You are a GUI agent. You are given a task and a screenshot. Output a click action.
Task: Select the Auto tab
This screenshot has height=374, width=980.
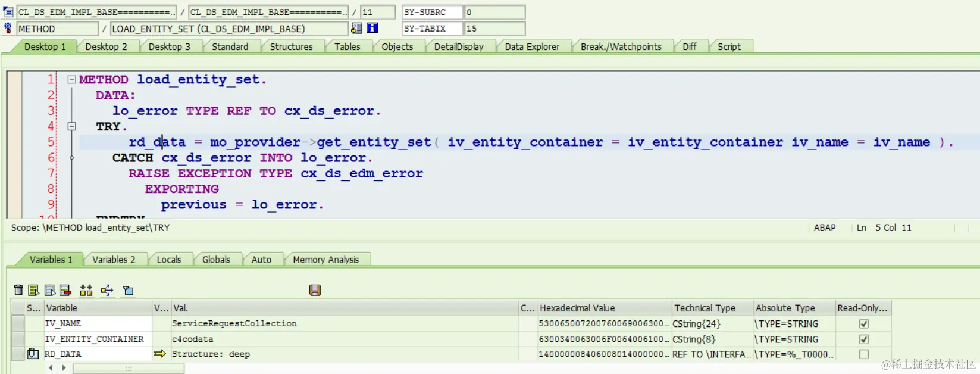point(261,260)
